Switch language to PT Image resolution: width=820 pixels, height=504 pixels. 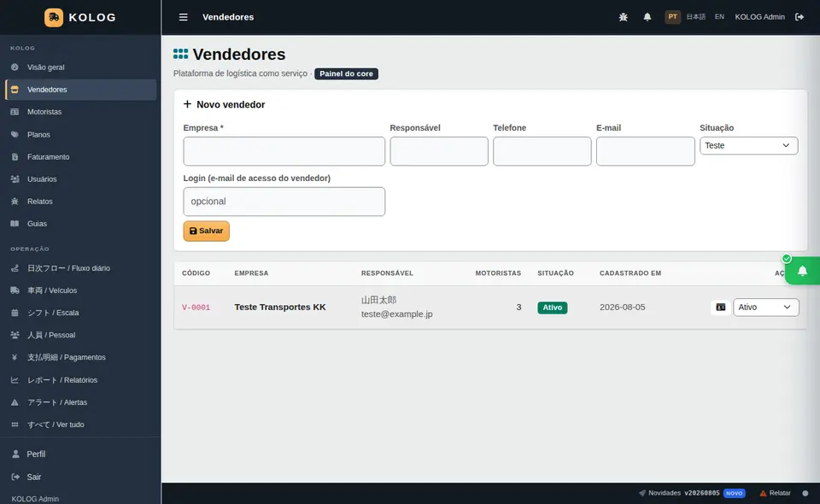(x=672, y=17)
